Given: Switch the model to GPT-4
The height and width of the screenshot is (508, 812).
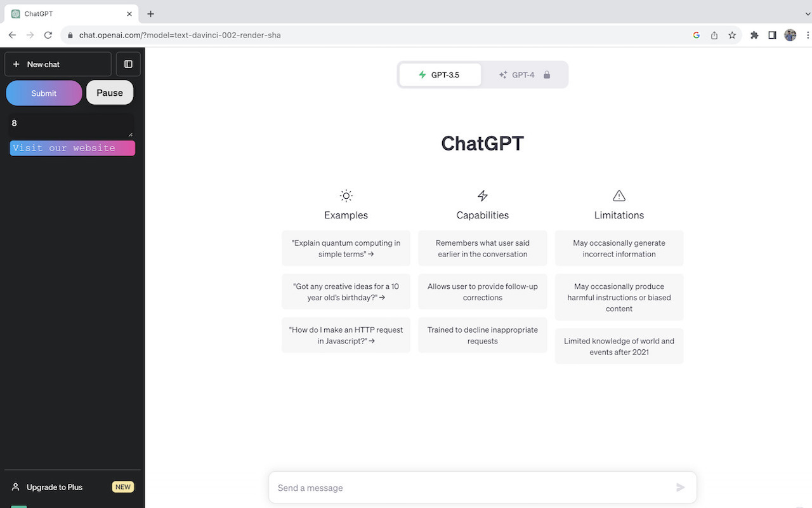Looking at the screenshot, I should (x=520, y=74).
